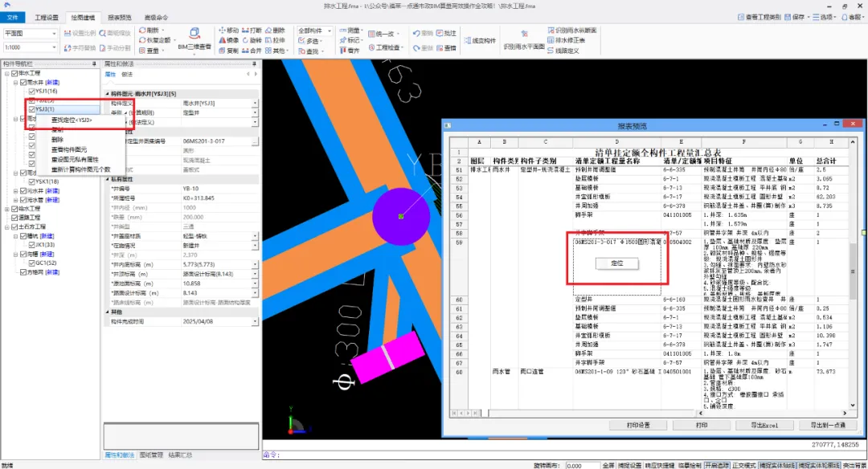Image resolution: width=868 pixels, height=469 pixels.
Task: Choose 查找定位<YSJ3> from context menu
Action: (x=72, y=120)
